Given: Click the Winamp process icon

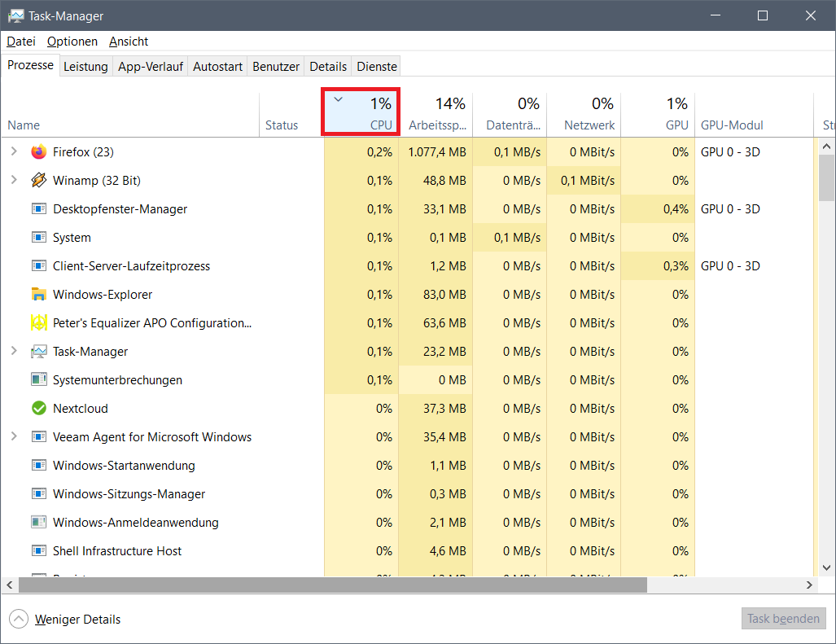Looking at the screenshot, I should [39, 180].
